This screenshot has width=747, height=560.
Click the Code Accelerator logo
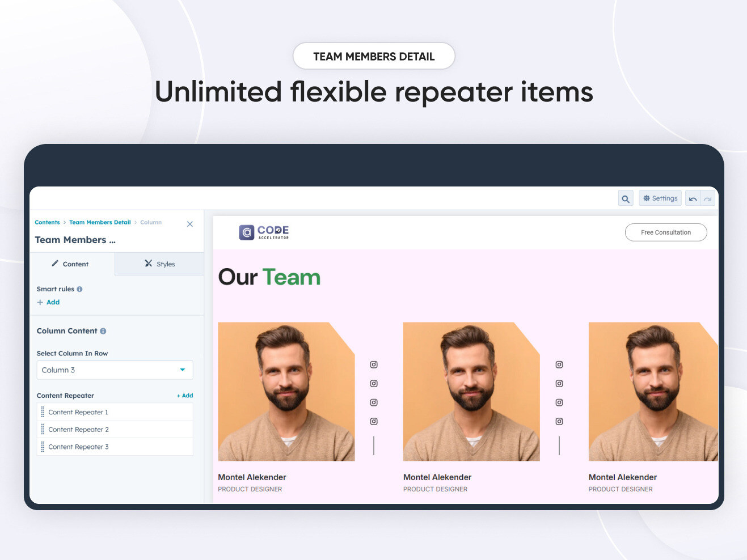click(x=264, y=232)
